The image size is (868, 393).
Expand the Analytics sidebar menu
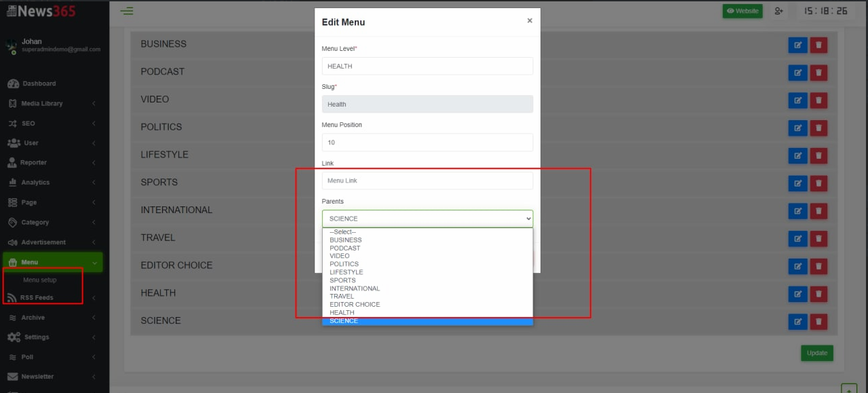pos(52,183)
